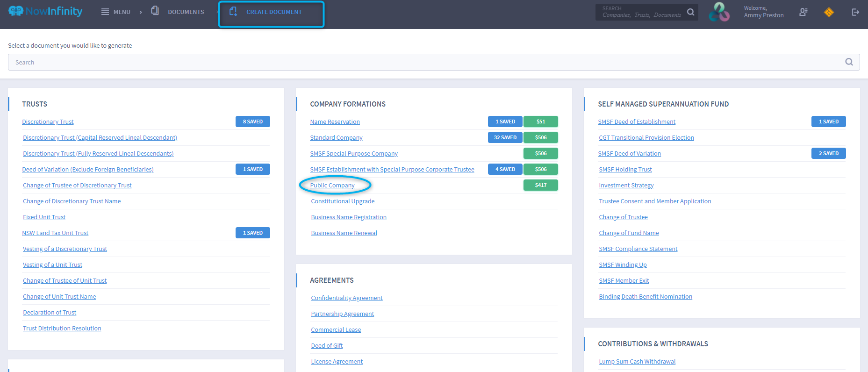The width and height of the screenshot is (868, 372).
Task: Open the Declaration of Trust link
Action: pyautogui.click(x=50, y=312)
